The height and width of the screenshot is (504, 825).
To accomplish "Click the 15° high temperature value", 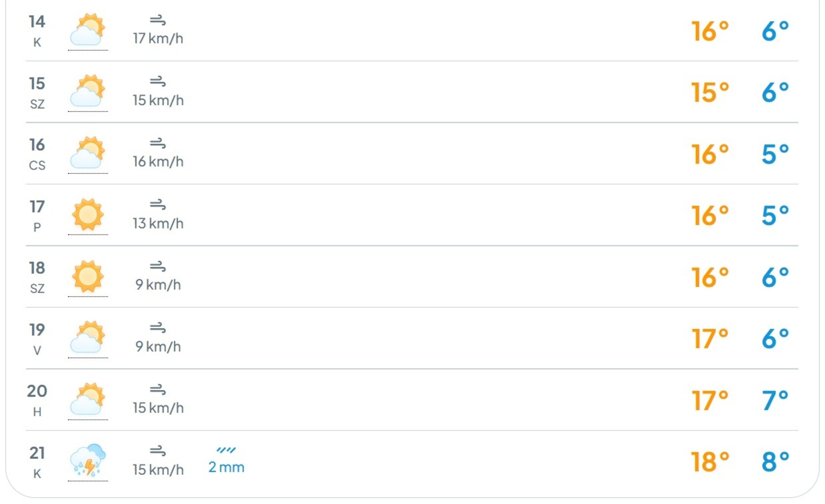I will tap(710, 93).
